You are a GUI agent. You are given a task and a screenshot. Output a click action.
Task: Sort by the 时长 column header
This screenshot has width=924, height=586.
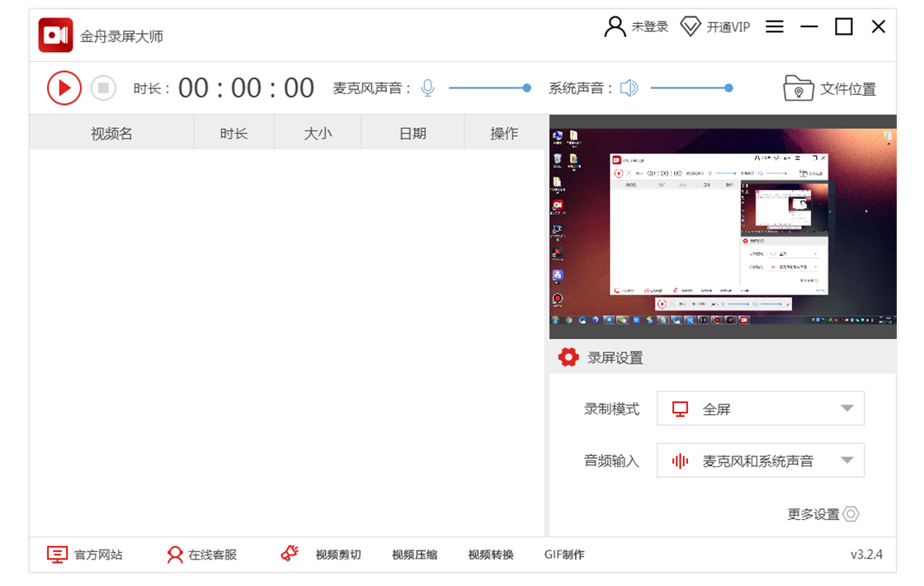point(234,134)
